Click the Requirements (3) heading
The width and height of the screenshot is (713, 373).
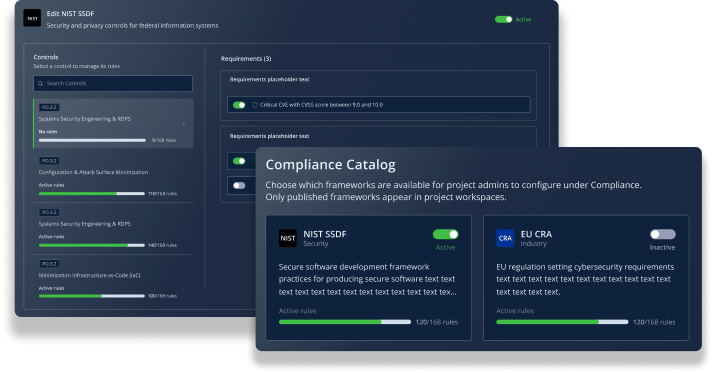tap(246, 59)
